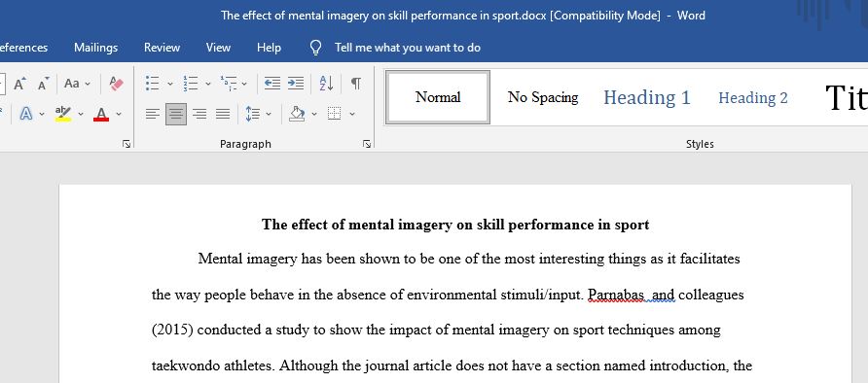This screenshot has height=383, width=868.
Task: Apply Text Effects outlined A icon
Action: tap(25, 114)
